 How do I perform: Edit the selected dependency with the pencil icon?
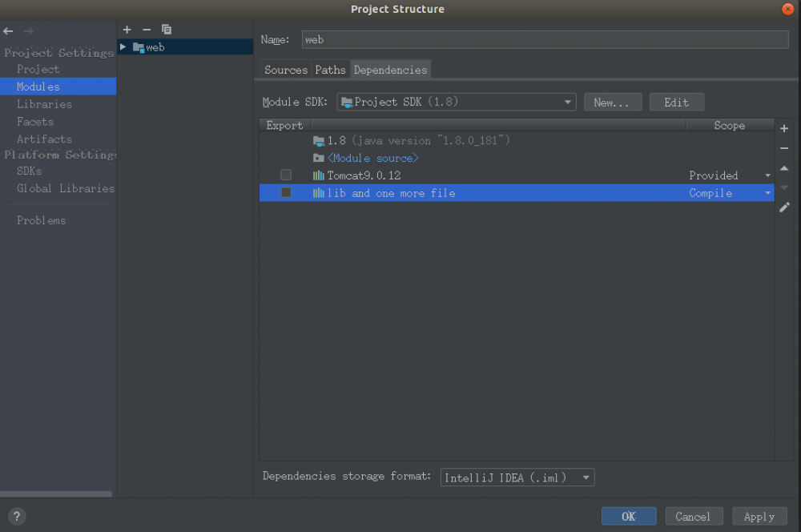[x=784, y=208]
